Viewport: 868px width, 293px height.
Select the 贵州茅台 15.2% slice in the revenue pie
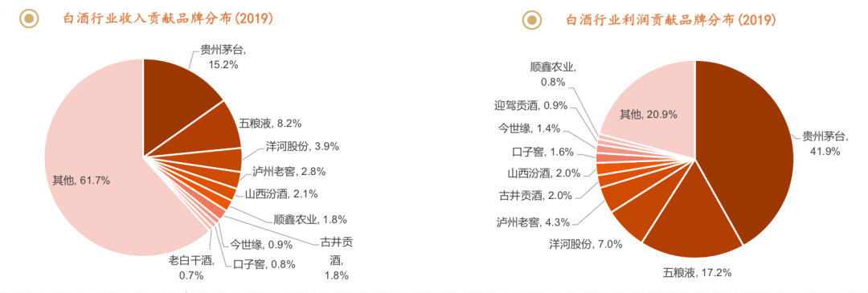click(x=176, y=99)
